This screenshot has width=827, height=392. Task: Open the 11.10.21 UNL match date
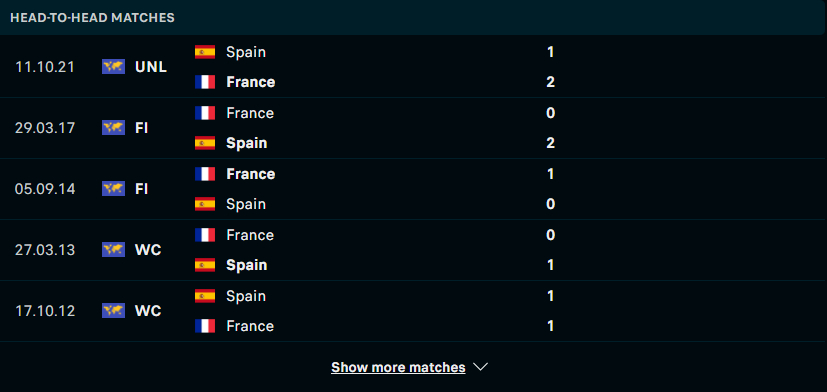coord(45,67)
